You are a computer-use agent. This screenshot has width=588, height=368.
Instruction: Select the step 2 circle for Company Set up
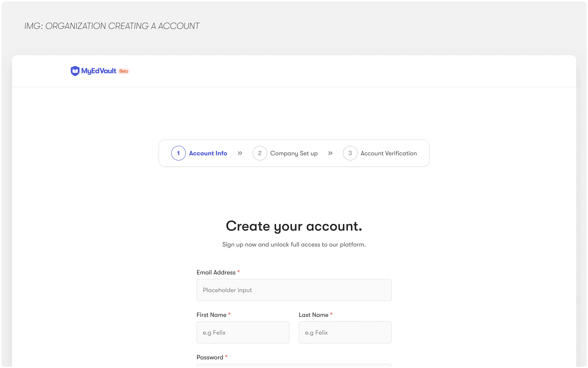click(260, 153)
